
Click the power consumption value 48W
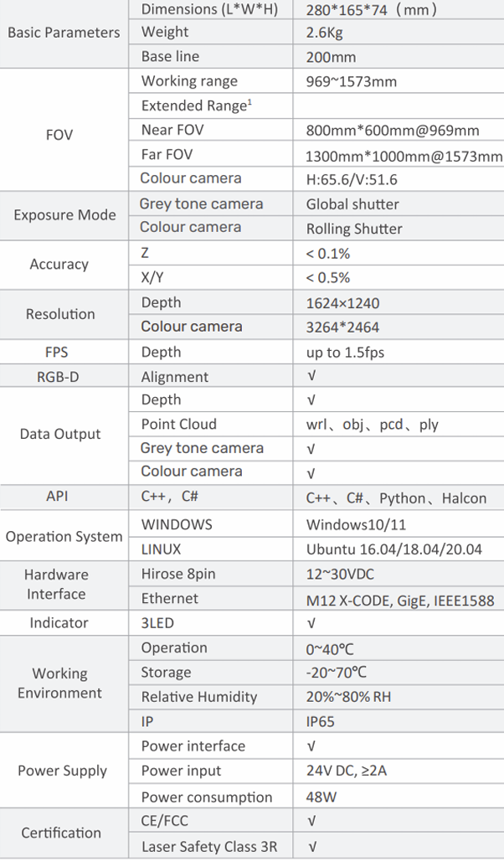(x=323, y=797)
